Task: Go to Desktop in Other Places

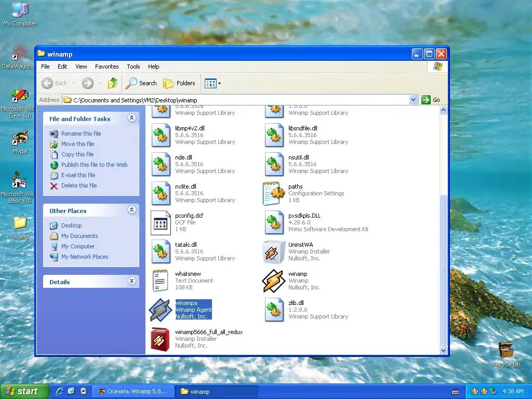Action: click(x=71, y=225)
